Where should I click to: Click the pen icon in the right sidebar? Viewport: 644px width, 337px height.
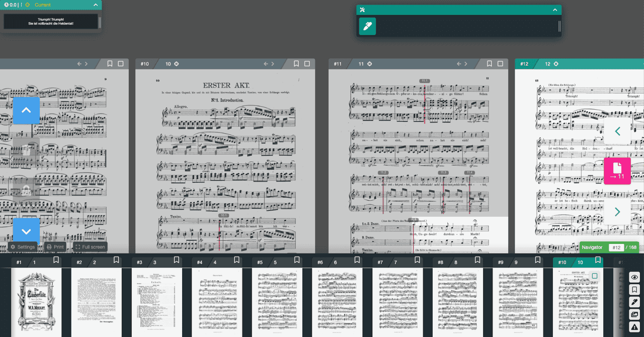click(634, 302)
